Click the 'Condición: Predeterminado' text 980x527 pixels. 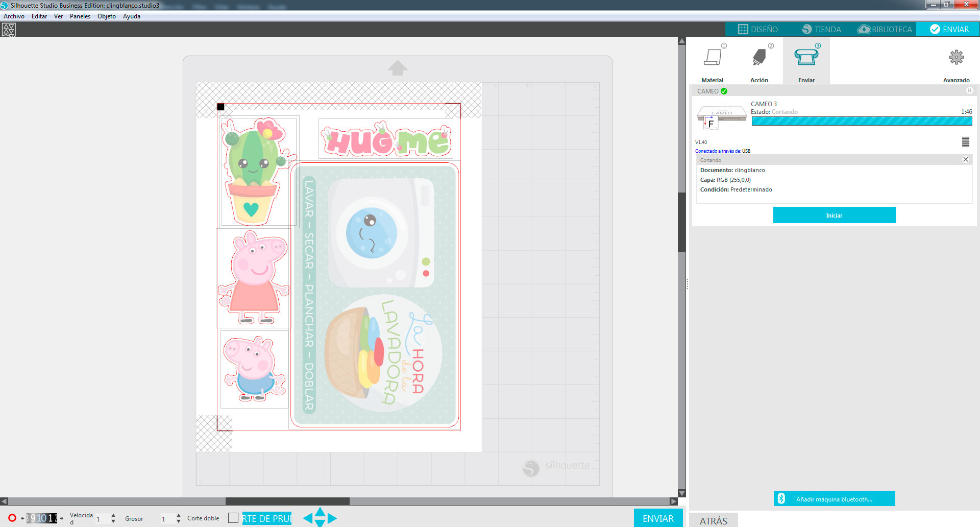(x=736, y=189)
